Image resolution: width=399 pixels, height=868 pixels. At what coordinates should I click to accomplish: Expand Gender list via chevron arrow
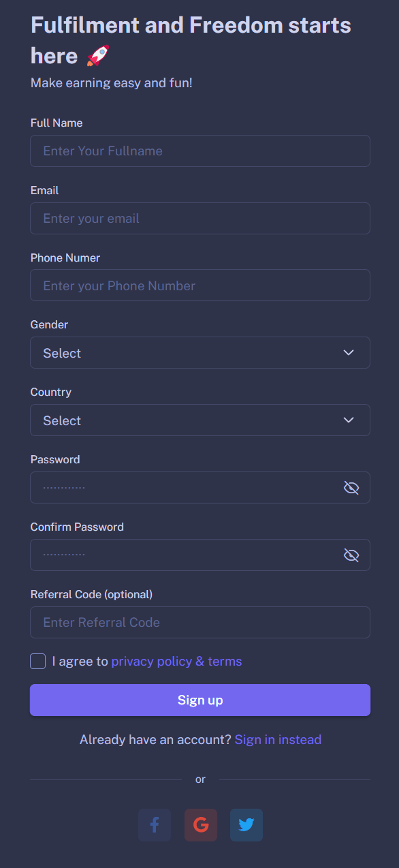pyautogui.click(x=349, y=353)
